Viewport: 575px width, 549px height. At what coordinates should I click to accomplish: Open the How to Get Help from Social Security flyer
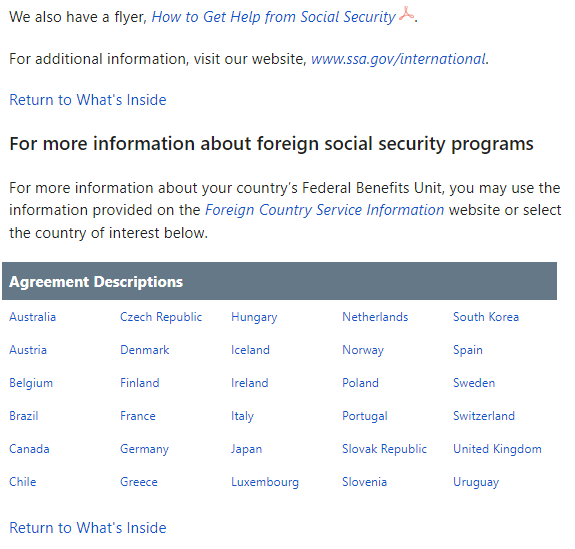tap(274, 17)
